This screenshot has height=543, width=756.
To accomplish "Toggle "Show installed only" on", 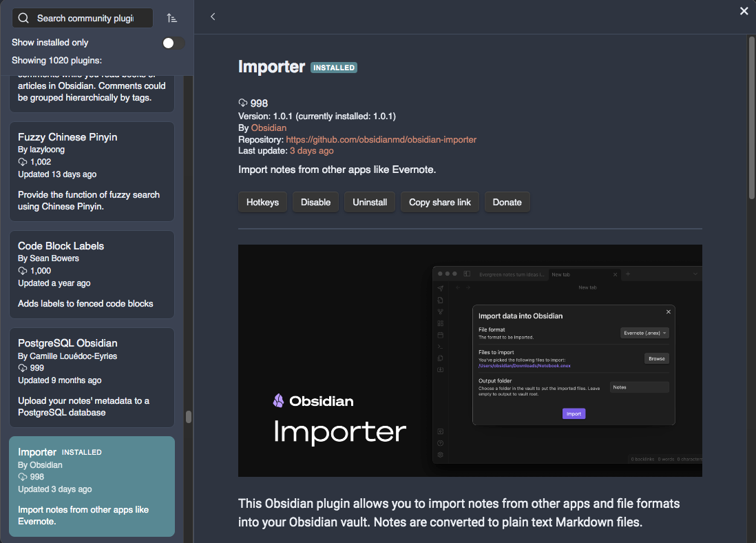I will [x=173, y=42].
